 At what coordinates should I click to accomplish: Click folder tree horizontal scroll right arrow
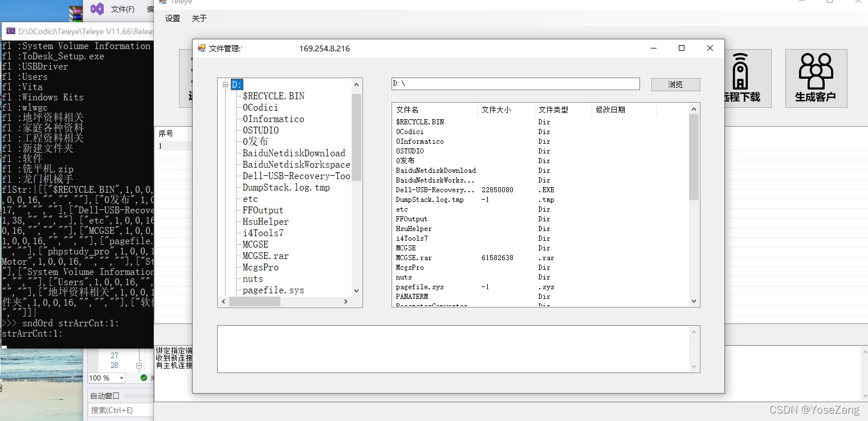click(x=346, y=301)
